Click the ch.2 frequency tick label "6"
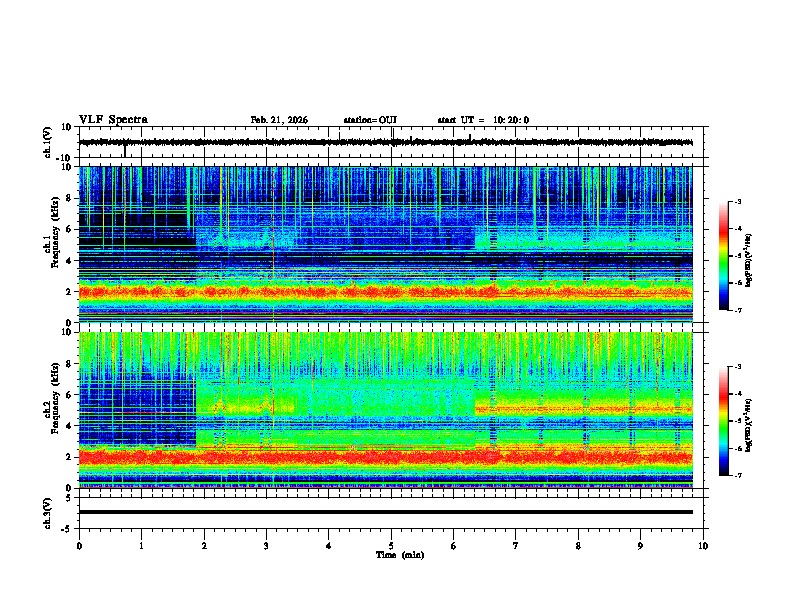Screen dimensions: 792x612 tap(70, 395)
